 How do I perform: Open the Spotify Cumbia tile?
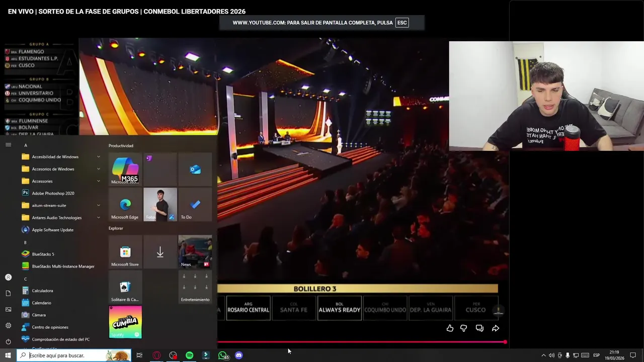(x=125, y=322)
